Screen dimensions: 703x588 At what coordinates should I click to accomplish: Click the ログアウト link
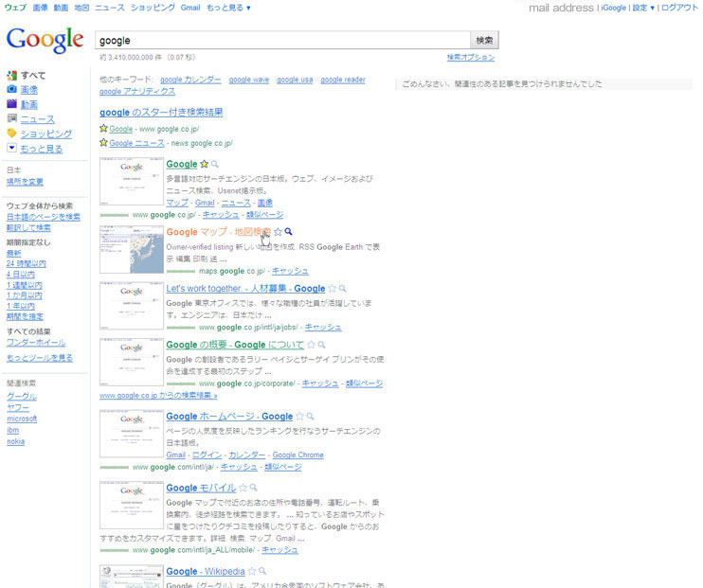coord(679,8)
